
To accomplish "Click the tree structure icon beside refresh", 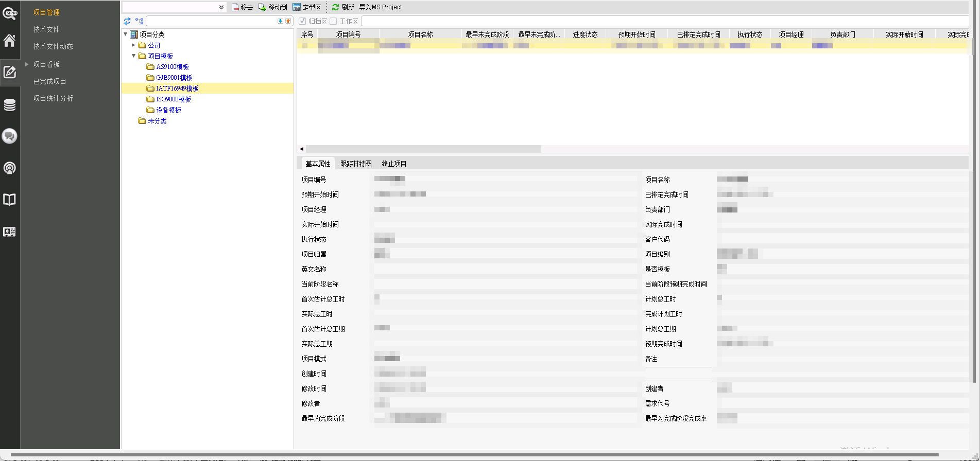I will (139, 21).
